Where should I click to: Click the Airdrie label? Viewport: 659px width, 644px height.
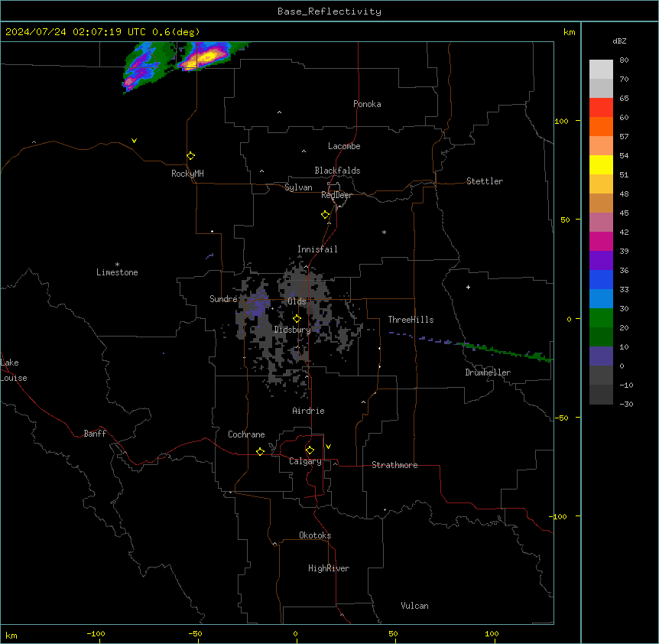point(308,411)
